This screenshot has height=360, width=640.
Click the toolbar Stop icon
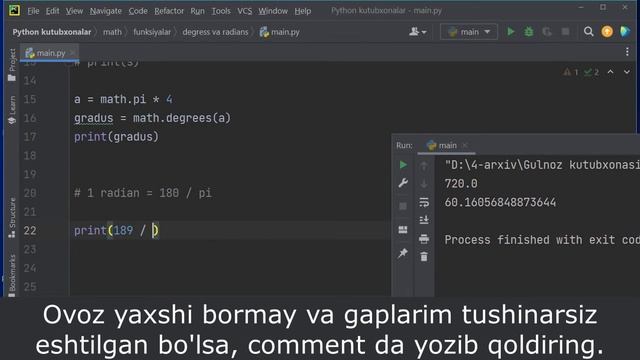(565, 31)
